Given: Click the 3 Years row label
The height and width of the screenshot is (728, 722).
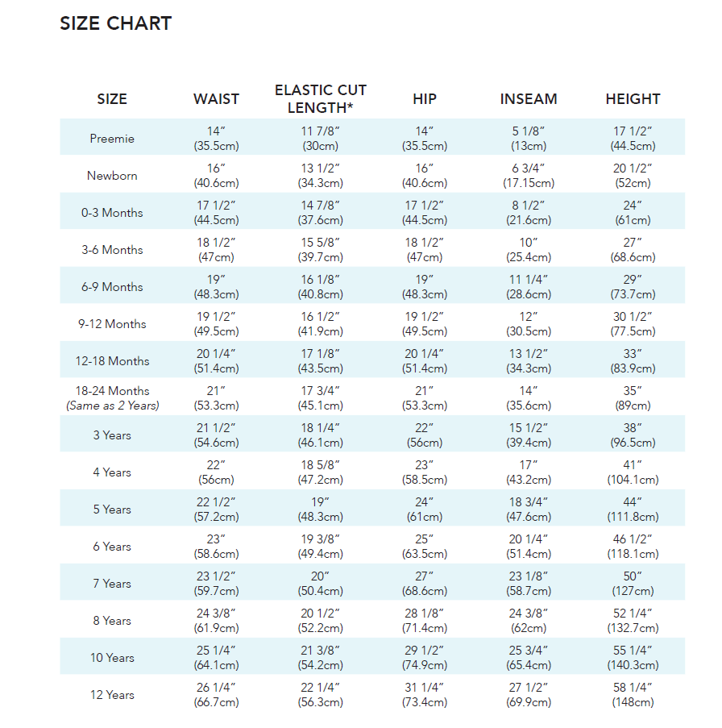Looking at the screenshot, I should tap(112, 435).
